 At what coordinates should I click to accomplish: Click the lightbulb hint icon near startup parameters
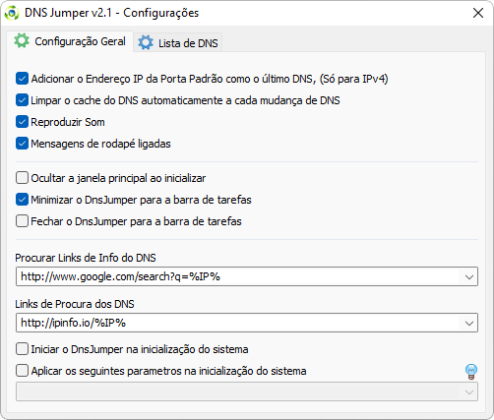[x=471, y=371]
